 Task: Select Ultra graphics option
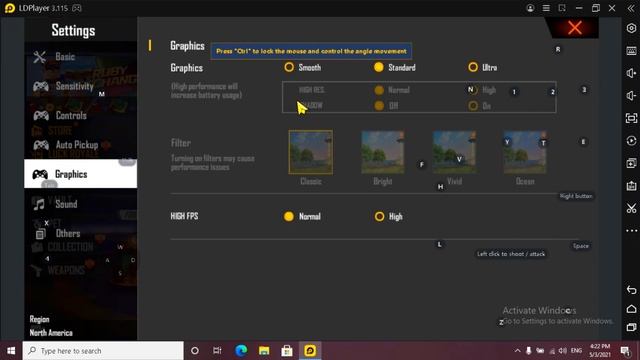(x=473, y=67)
